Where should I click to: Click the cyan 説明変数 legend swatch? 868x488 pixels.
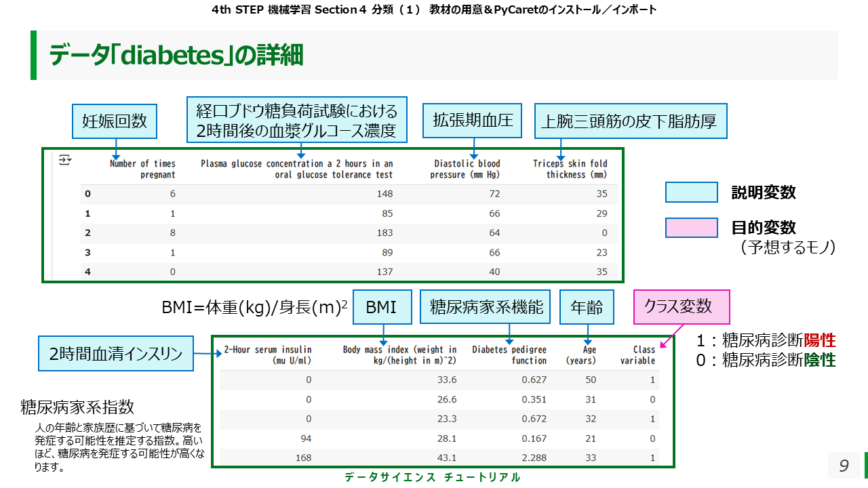click(x=691, y=192)
